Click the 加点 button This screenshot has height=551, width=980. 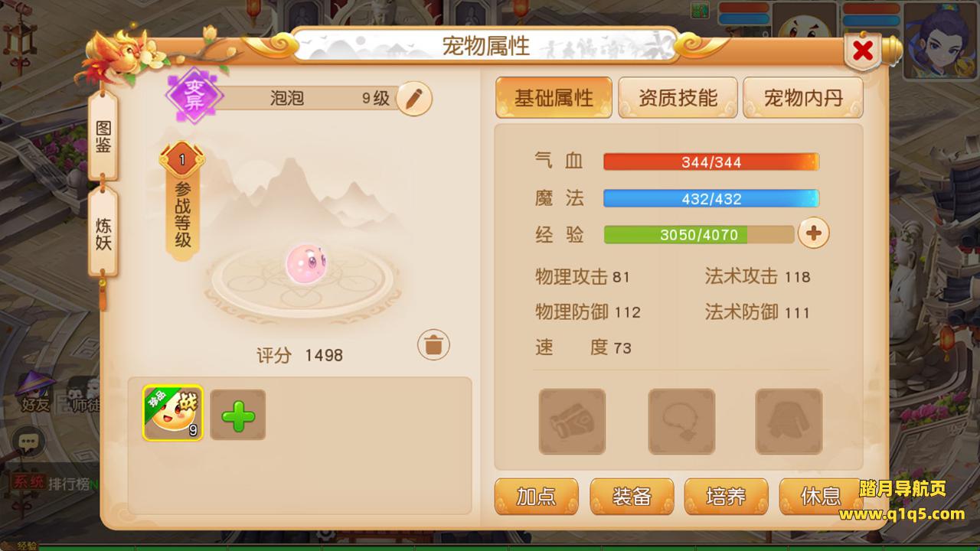click(x=537, y=497)
